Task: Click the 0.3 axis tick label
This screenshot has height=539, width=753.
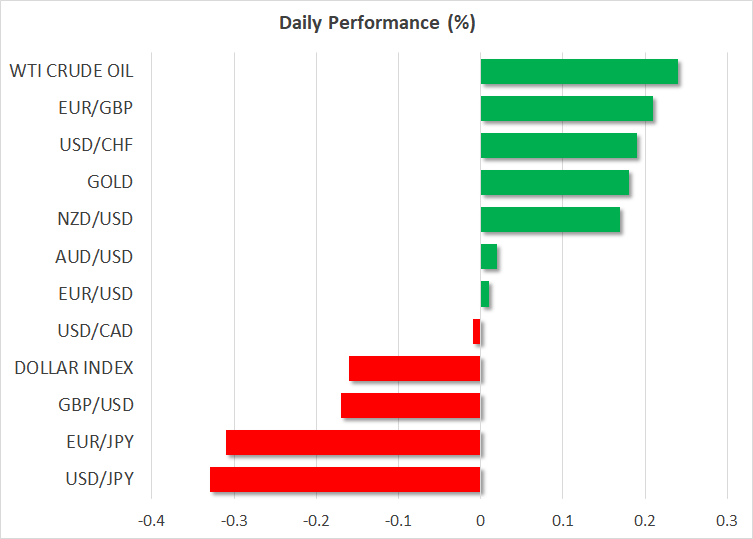Action: coord(727,521)
